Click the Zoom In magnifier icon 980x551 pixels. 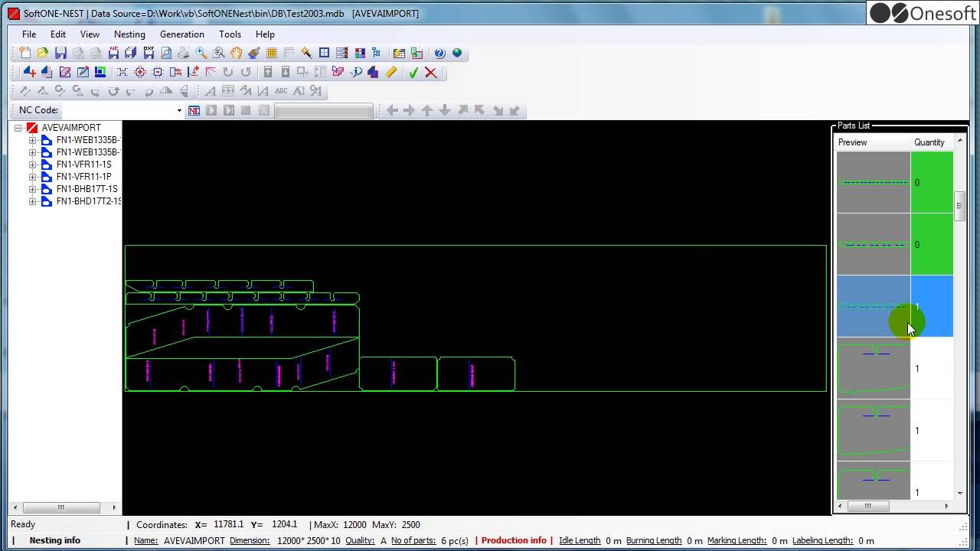(x=201, y=53)
